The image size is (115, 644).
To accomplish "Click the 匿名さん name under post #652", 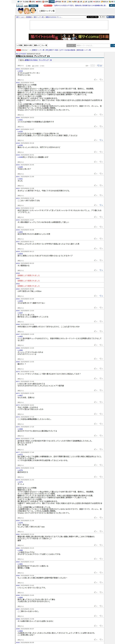I will click(21, 195).
